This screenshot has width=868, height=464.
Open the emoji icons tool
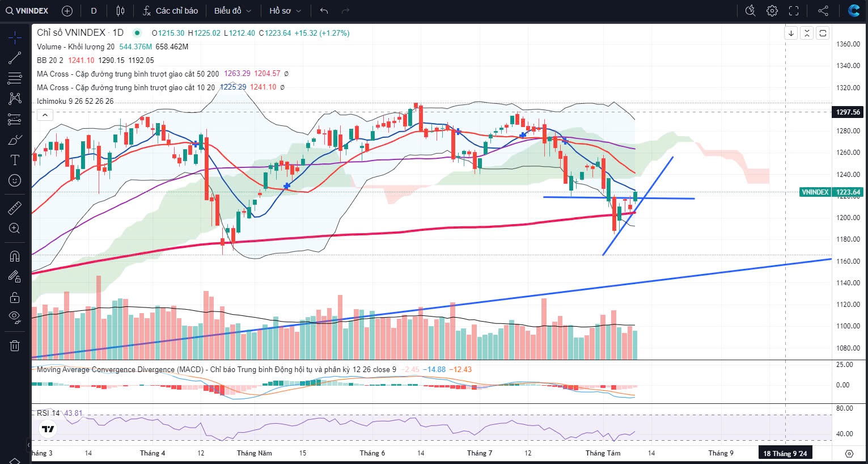point(15,180)
